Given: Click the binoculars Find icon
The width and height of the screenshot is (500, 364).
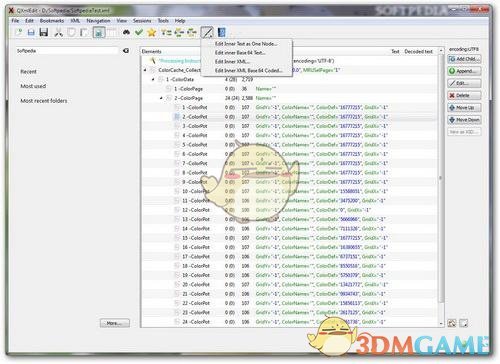Looking at the screenshot, I should [x=126, y=32].
